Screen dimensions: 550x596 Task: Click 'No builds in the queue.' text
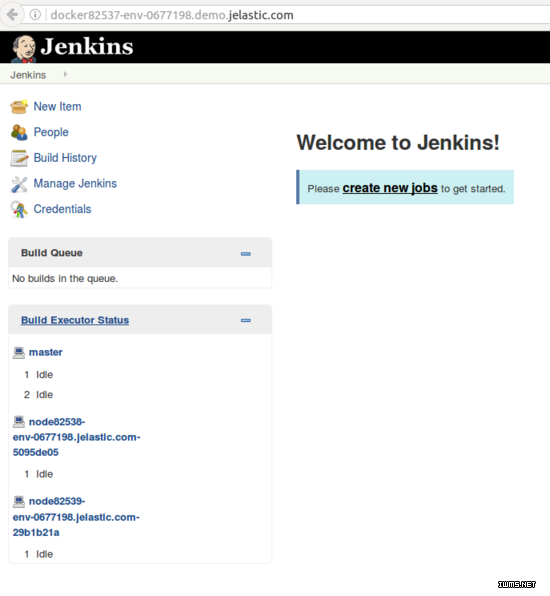[65, 279]
